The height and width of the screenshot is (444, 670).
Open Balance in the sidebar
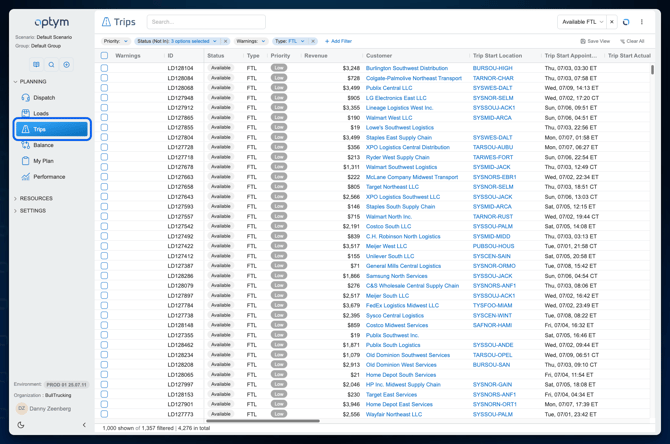click(x=52, y=145)
